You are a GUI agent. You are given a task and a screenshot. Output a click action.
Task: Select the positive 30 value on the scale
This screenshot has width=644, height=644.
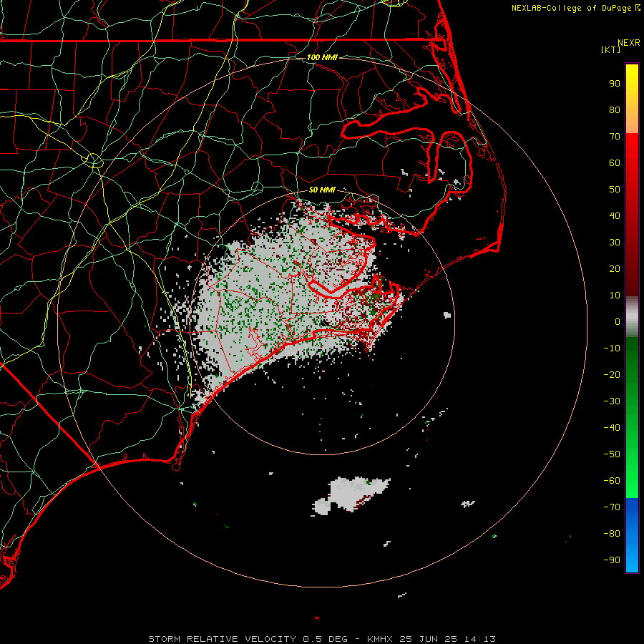(x=615, y=243)
